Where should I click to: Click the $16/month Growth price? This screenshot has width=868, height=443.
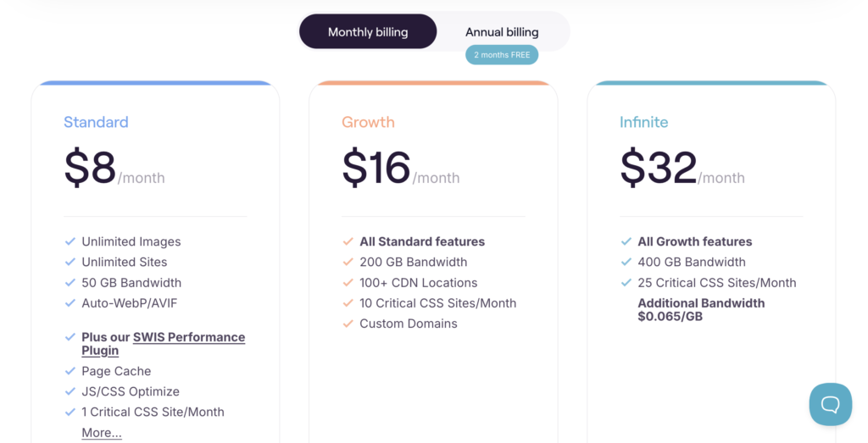click(x=400, y=169)
